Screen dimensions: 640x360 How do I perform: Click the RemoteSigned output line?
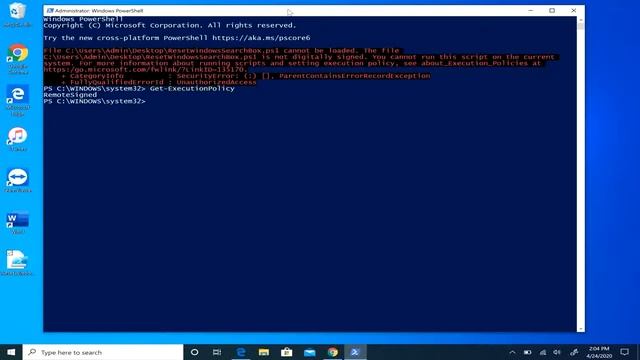click(x=70, y=95)
